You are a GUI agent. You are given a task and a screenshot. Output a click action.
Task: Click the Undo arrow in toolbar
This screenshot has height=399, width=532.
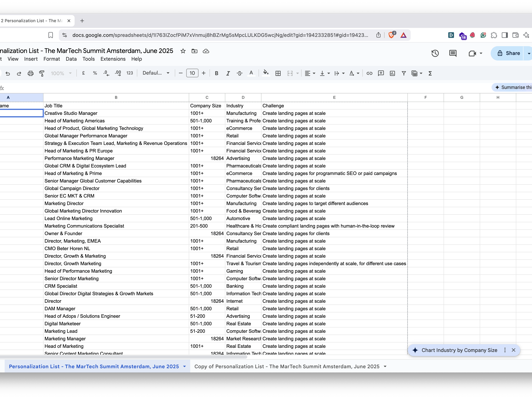(x=8, y=73)
